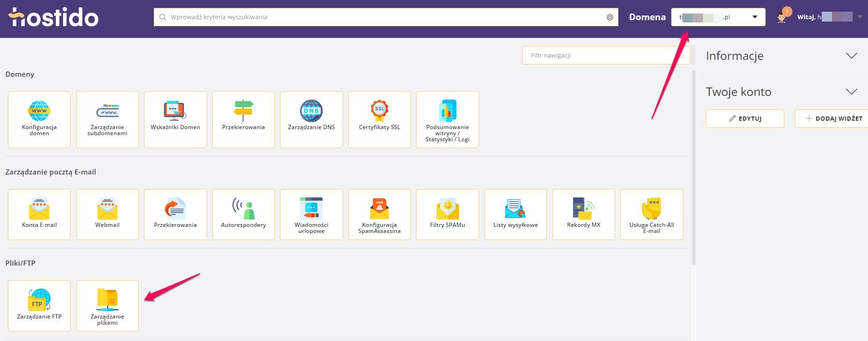The height and width of the screenshot is (341, 868).
Task: Open Konta E-mail tile
Action: (39, 214)
